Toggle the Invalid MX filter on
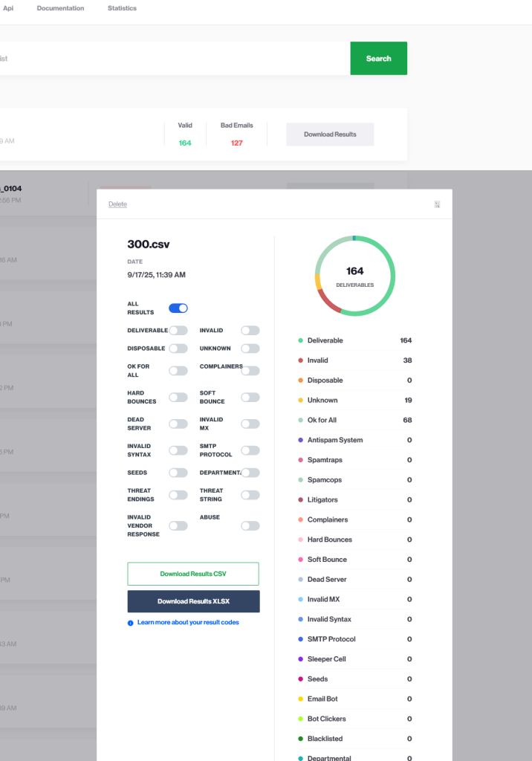Viewport: 532px width, 761px height. (x=250, y=424)
